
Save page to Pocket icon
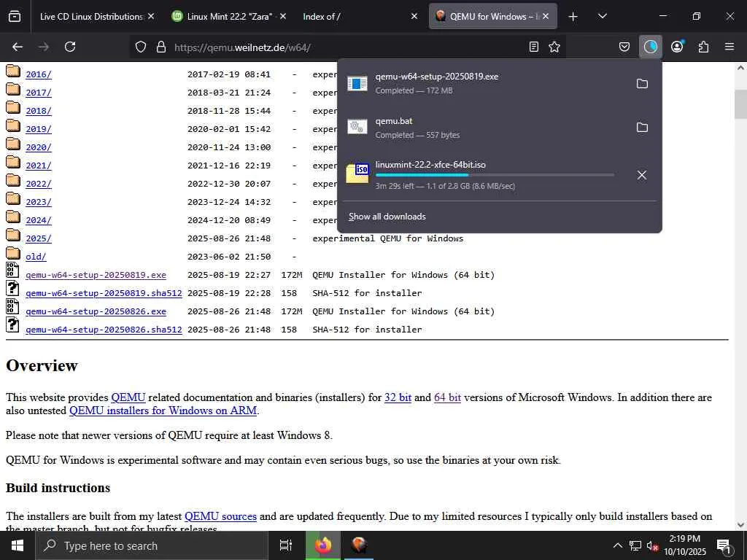pos(624,47)
